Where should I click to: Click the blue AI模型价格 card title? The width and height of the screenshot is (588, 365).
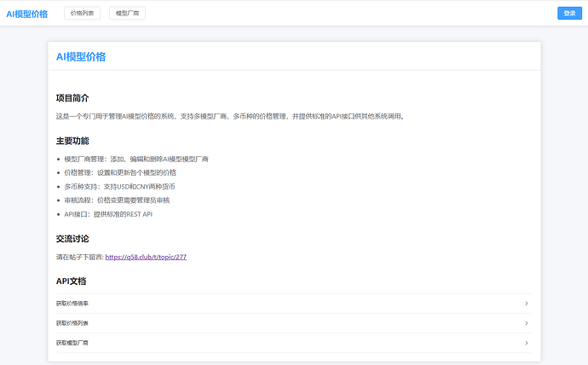coord(81,56)
